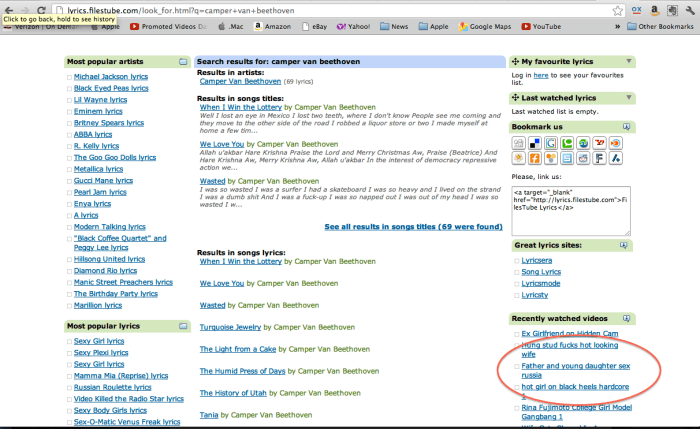Click the flower icon in Bookmark us

point(518,158)
